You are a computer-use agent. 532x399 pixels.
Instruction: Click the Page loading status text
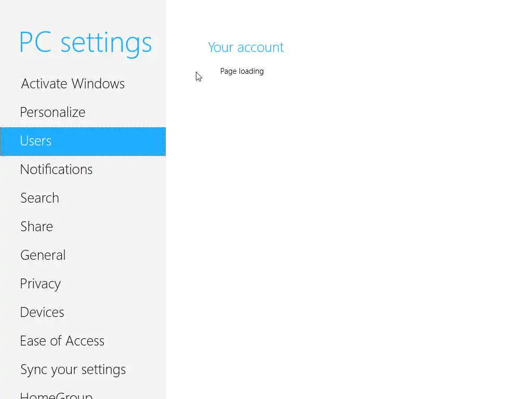242,71
